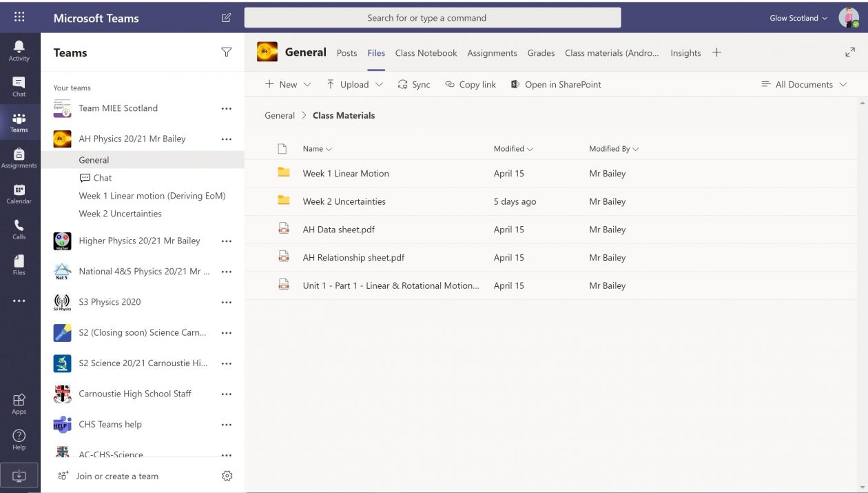Open the Class materials (Andro... tab
Screen dimensions: 868x493
tap(612, 53)
